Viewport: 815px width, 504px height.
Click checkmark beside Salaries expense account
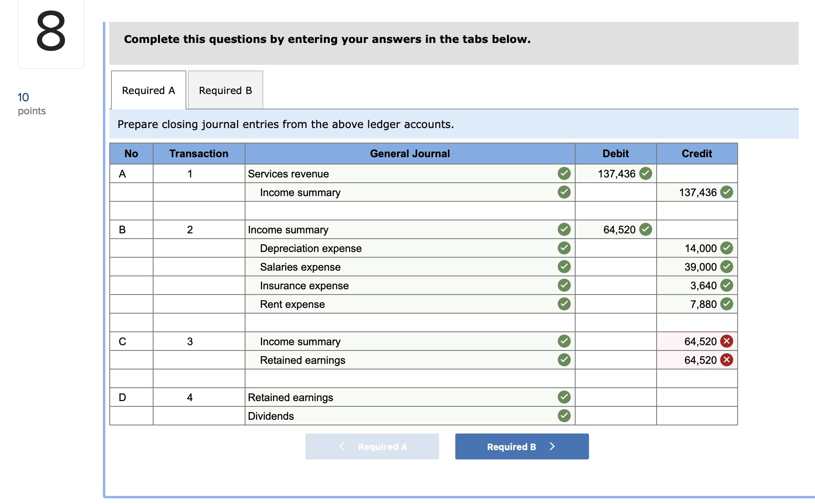click(564, 267)
